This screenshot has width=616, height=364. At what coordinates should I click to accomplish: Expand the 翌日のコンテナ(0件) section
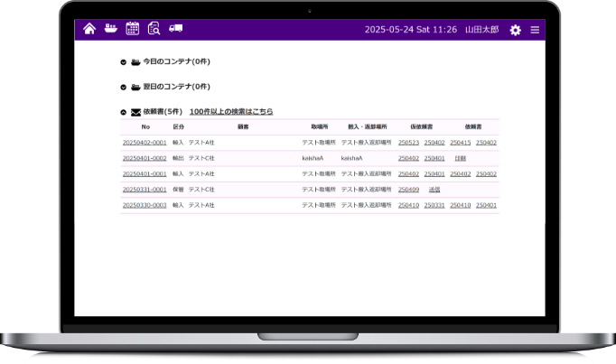[x=124, y=88]
